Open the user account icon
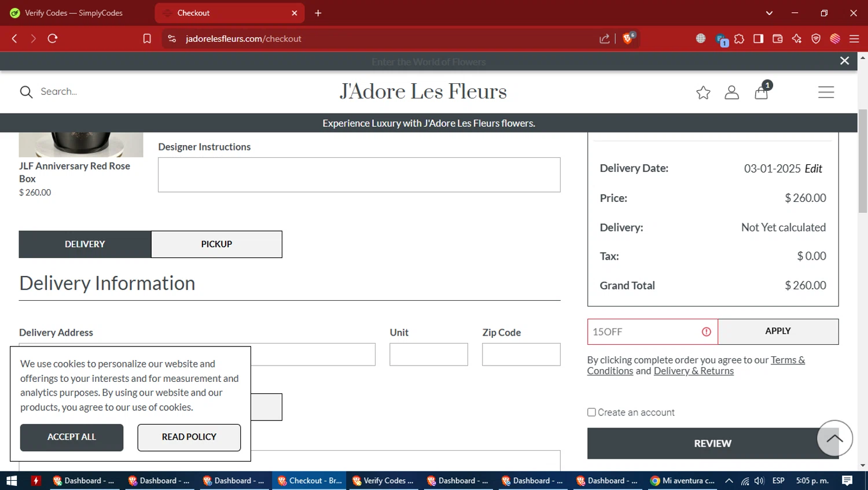The width and height of the screenshot is (868, 490). coord(732,93)
